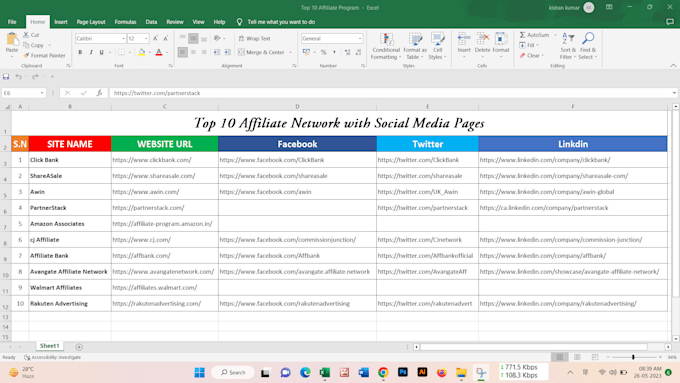Open the Fill dropdown
The height and width of the screenshot is (383, 680).
[x=529, y=45]
